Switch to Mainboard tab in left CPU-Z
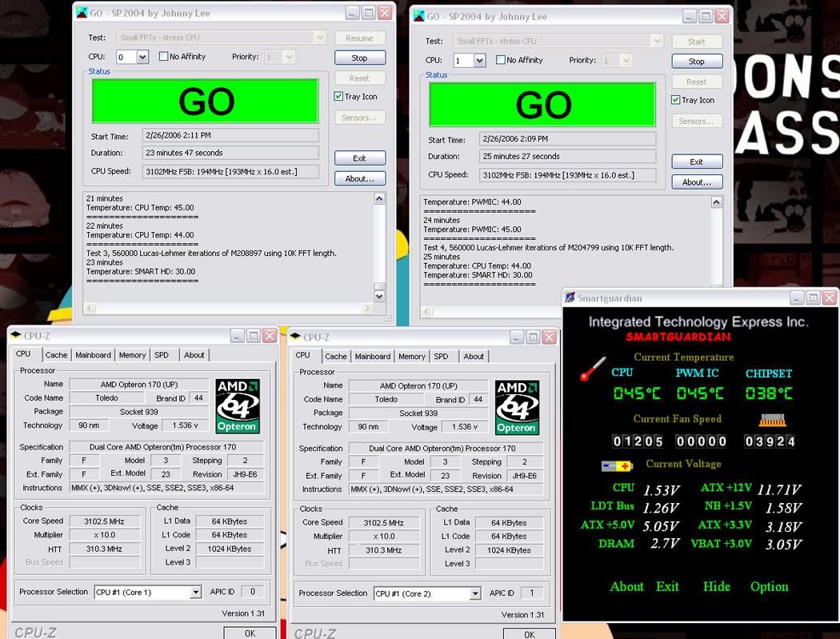This screenshot has width=840, height=639. [94, 355]
